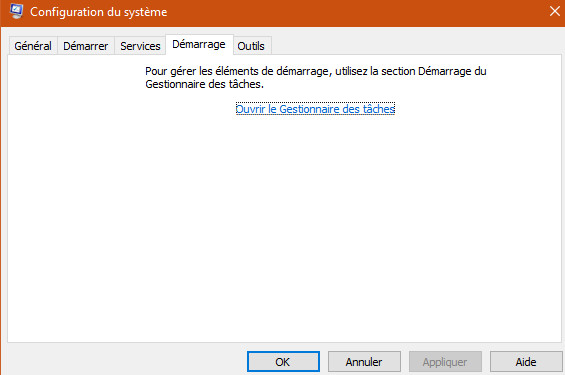Select the Services tab
Image resolution: width=565 pixels, height=375 pixels.
coord(140,46)
